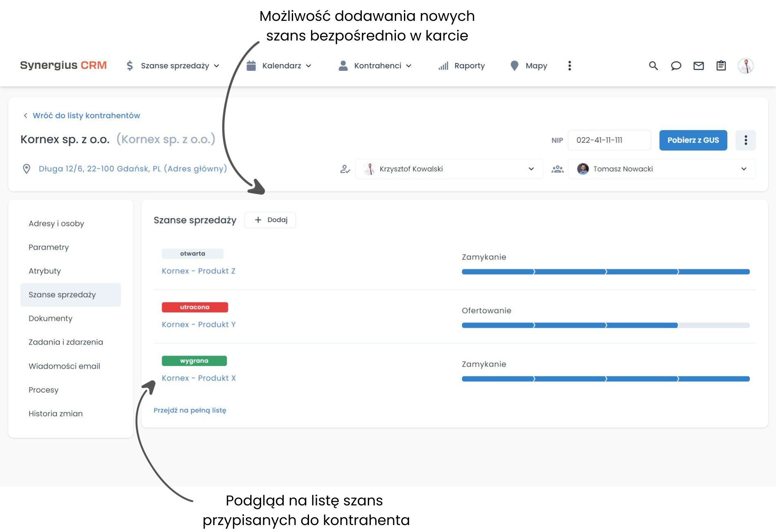Click the clipboard icon in top bar
776x532 pixels.
coord(721,65)
